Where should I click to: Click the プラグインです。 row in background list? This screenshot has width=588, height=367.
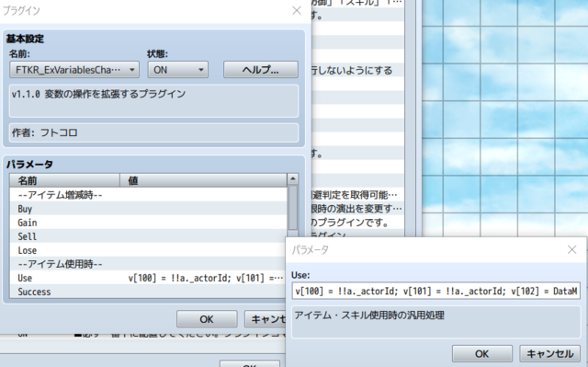357,223
